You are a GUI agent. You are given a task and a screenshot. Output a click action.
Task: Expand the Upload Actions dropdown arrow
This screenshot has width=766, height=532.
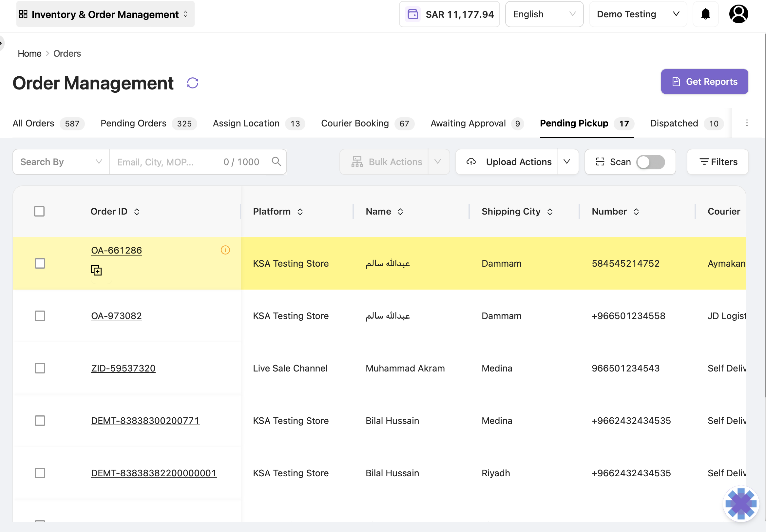tap(567, 162)
